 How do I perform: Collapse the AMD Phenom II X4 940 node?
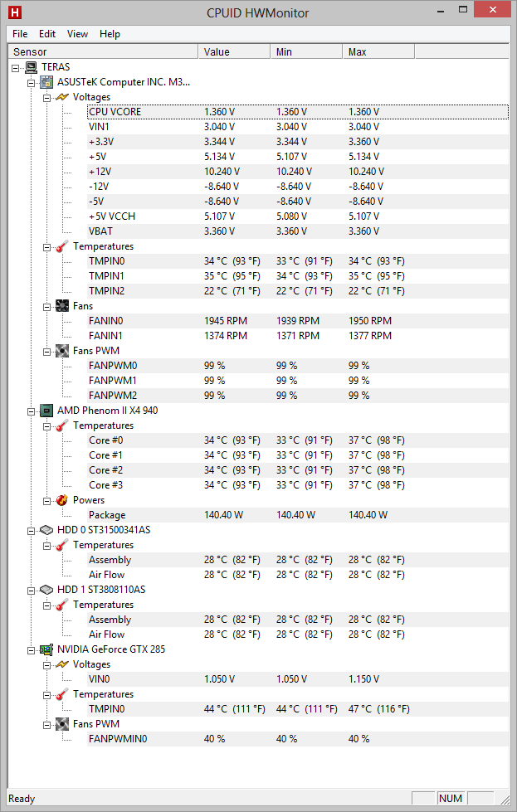(31, 411)
